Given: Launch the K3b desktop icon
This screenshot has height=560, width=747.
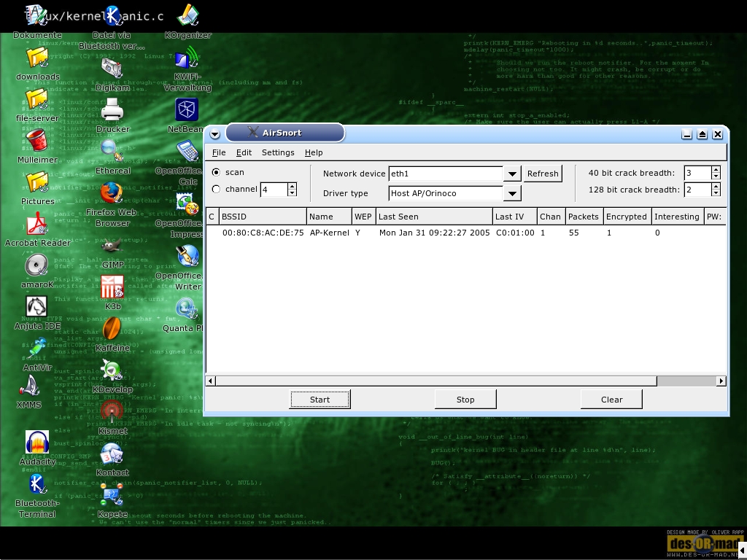Looking at the screenshot, I should (112, 287).
